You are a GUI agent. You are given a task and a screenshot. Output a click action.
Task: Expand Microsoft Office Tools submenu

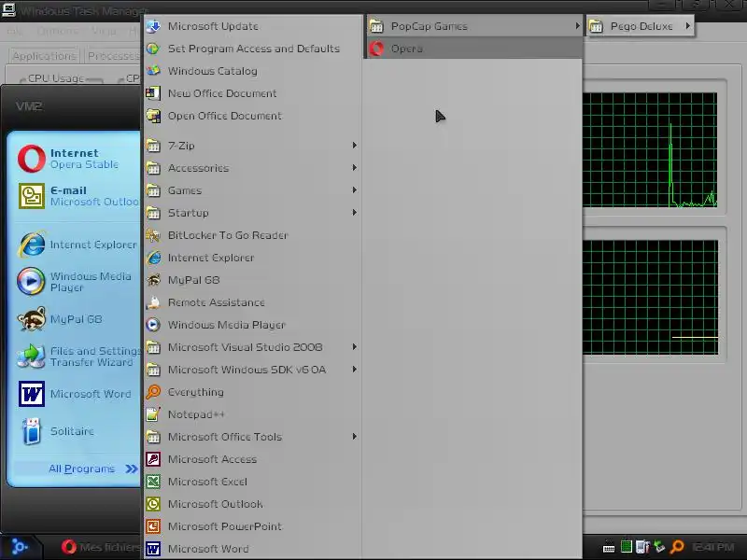tap(252, 437)
